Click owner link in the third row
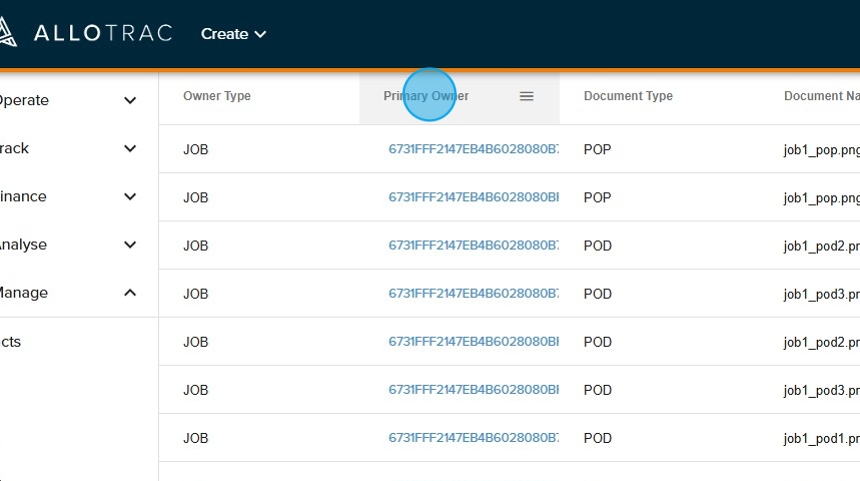The height and width of the screenshot is (481, 860). tap(473, 245)
